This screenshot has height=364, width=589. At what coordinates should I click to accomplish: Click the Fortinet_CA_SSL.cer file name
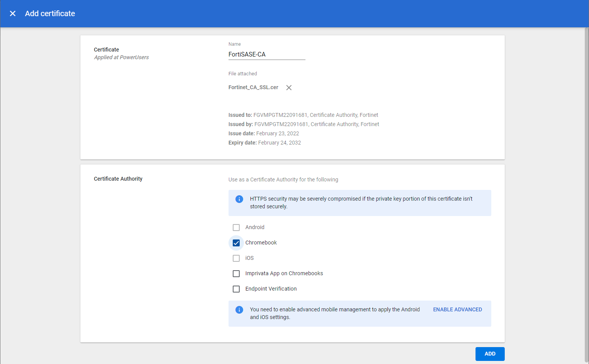click(253, 88)
